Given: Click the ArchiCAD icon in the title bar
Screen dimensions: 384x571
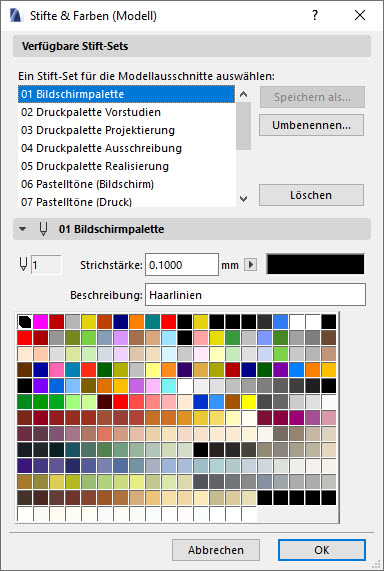Looking at the screenshot, I should 16,16.
